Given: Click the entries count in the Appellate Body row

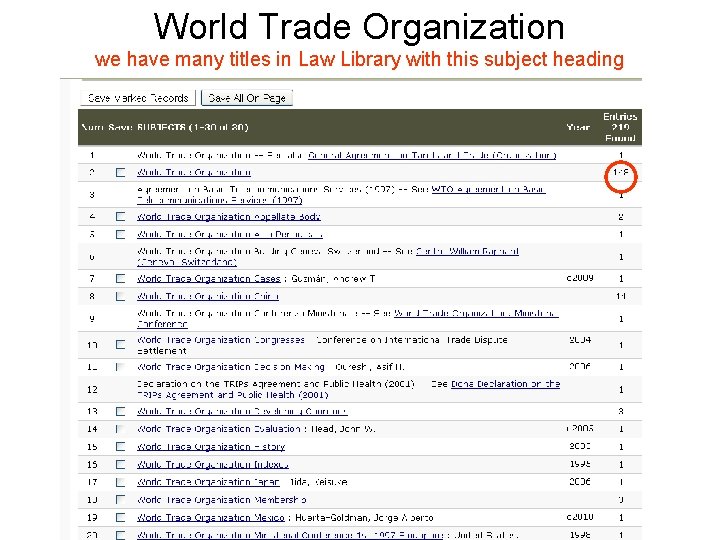Looking at the screenshot, I should click(621, 217).
